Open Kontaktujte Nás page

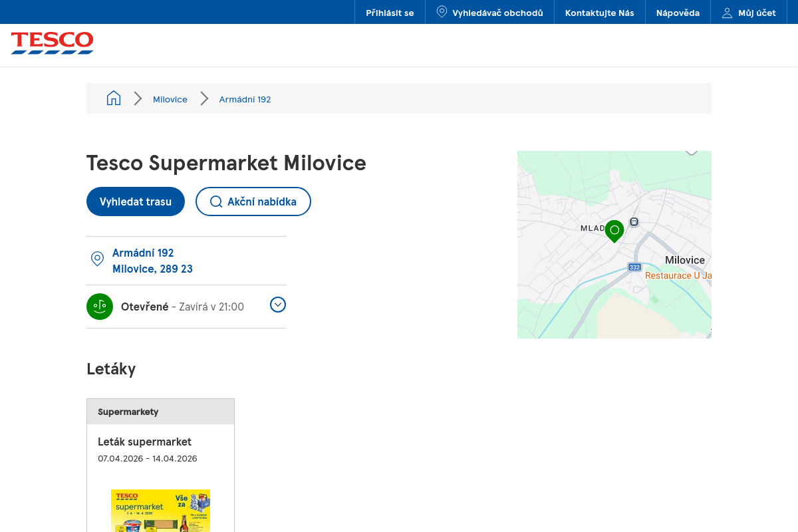click(600, 13)
